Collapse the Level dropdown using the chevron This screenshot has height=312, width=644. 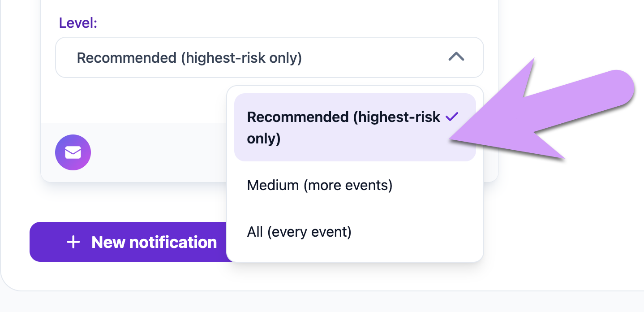pyautogui.click(x=456, y=57)
